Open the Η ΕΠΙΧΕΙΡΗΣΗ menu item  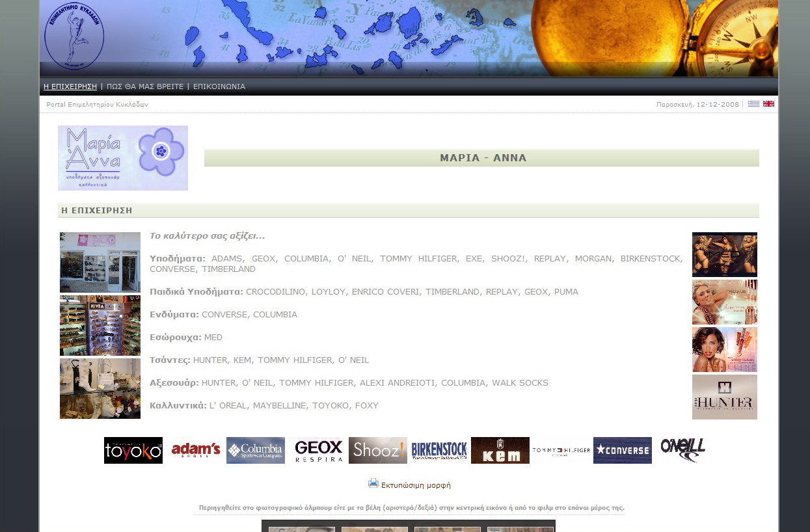tap(70, 86)
